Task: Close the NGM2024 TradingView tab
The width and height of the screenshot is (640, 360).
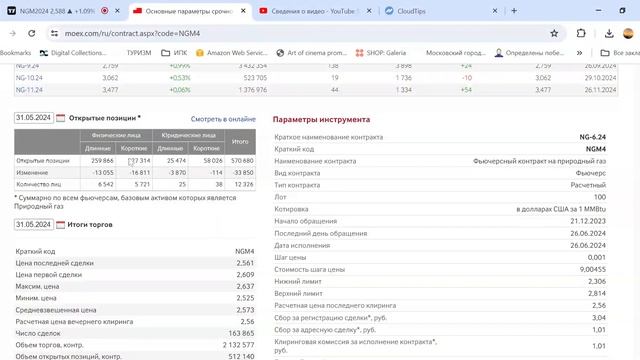Action: [x=118, y=11]
